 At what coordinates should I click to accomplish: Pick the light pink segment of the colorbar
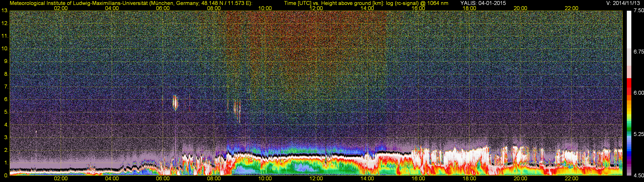click(x=629, y=72)
